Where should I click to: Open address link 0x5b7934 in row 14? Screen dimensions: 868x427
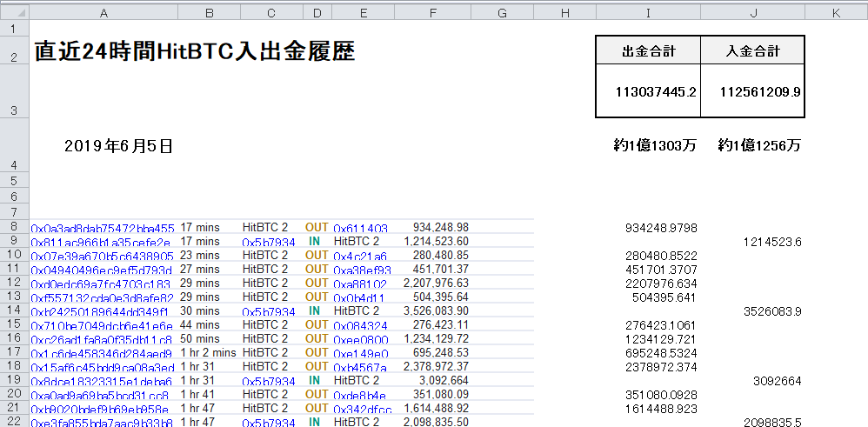[269, 311]
